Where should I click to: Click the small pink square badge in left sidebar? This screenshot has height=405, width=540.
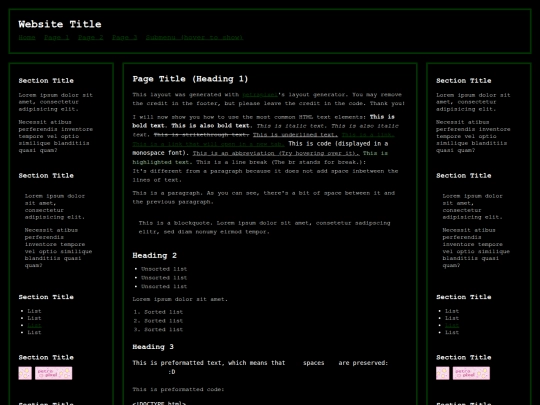click(x=25, y=373)
